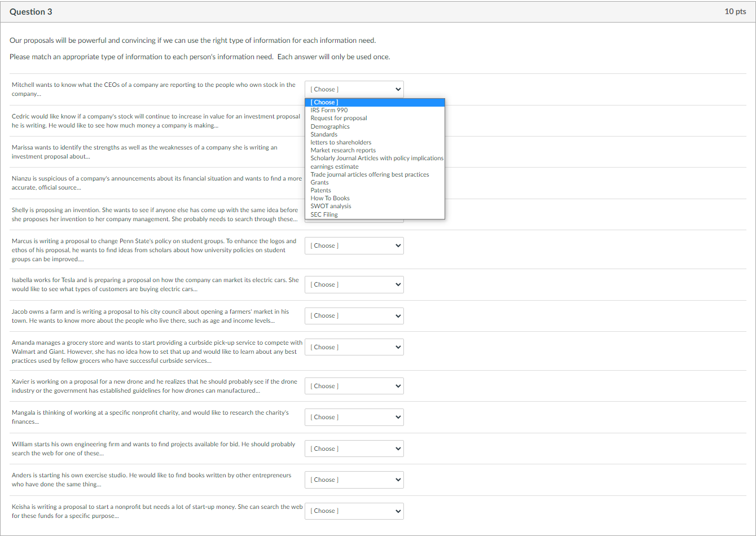The height and width of the screenshot is (536, 756).
Task: Expand the dropdown for Isabella's Tesla question
Action: (354, 284)
